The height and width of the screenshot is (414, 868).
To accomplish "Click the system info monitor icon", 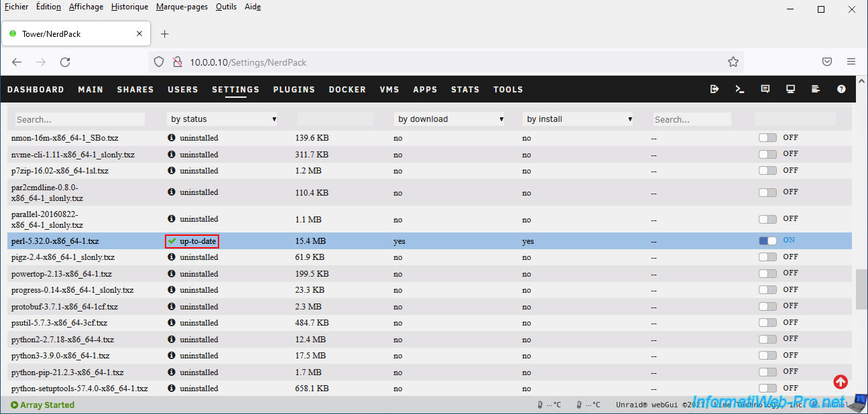I will coord(790,89).
